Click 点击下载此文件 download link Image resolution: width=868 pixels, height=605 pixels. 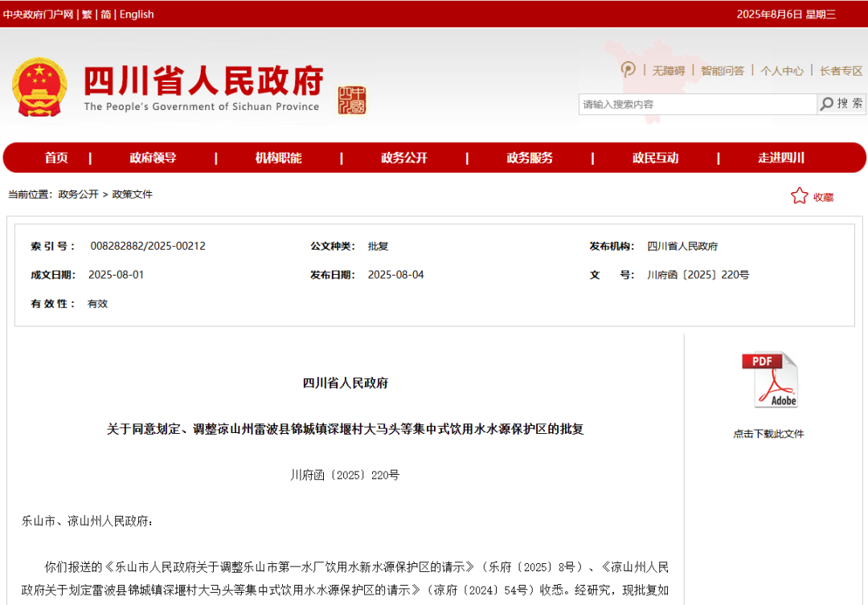tap(768, 434)
